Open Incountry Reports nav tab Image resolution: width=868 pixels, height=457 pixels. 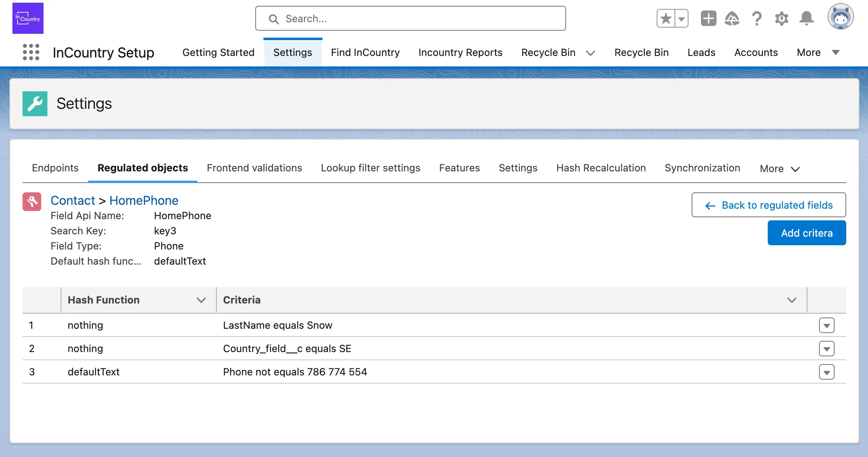tap(460, 52)
